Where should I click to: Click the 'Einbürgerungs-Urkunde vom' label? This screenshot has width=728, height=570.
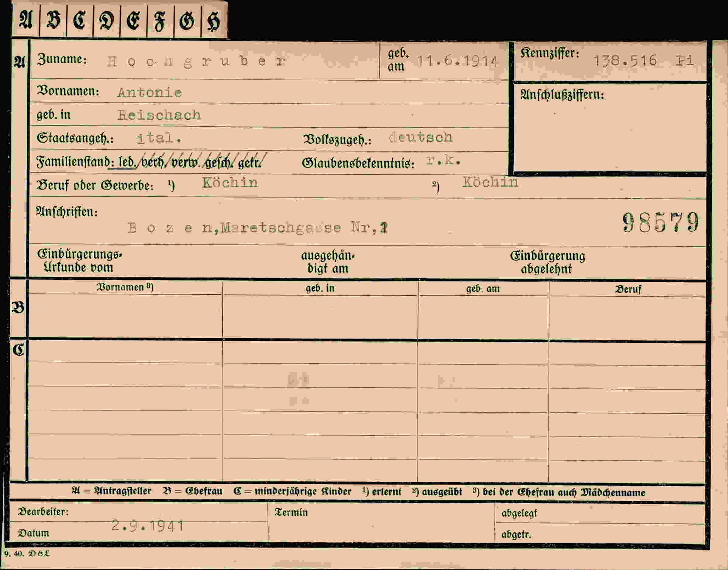79,261
